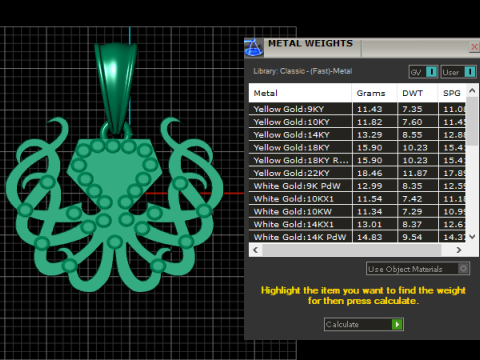480x360 pixels.
Task: Click the 7.29 DWT cell
Action: 418,211
